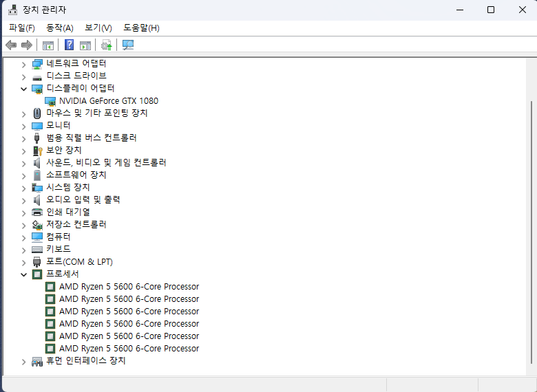Click the Back arrow toolbar icon
Screen dimensions: 537x392
11,45
